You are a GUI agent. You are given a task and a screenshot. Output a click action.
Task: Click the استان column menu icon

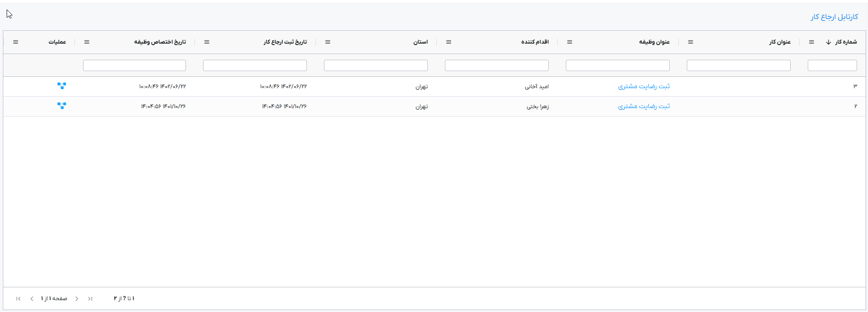(x=328, y=42)
